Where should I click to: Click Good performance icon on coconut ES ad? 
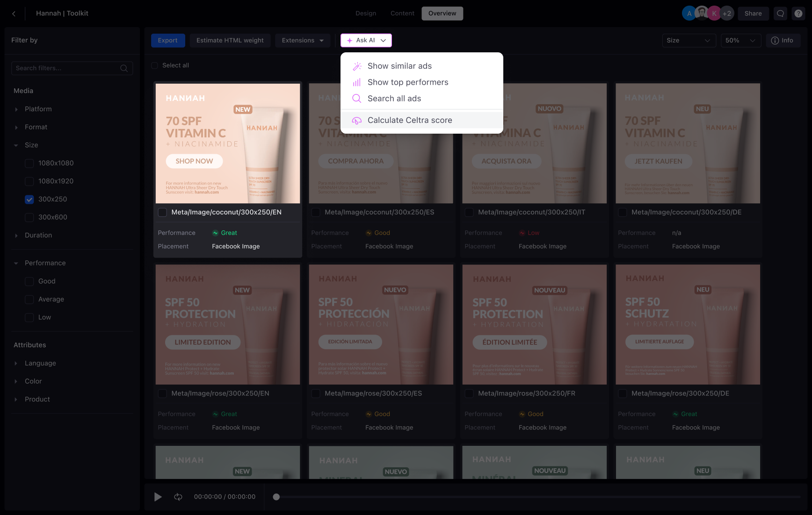pos(369,233)
